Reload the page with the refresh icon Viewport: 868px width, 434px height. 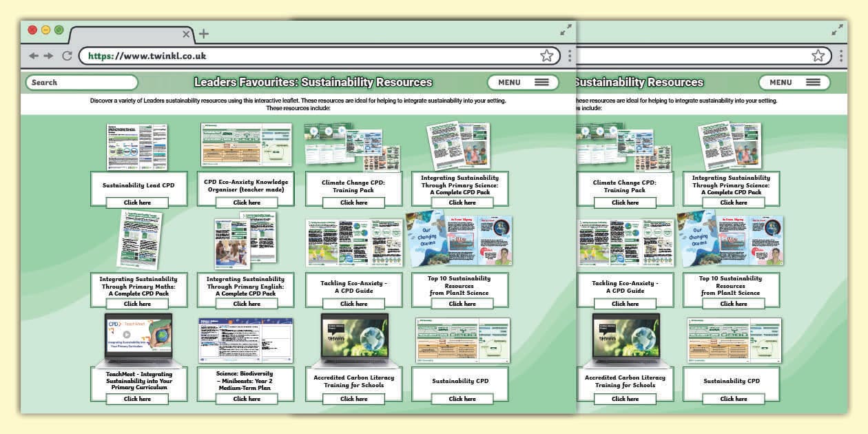click(67, 56)
